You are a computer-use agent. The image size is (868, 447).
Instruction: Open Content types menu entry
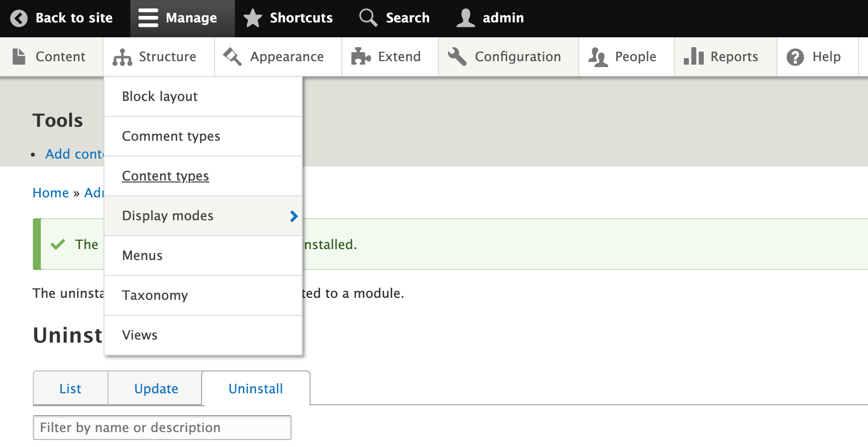click(203, 176)
